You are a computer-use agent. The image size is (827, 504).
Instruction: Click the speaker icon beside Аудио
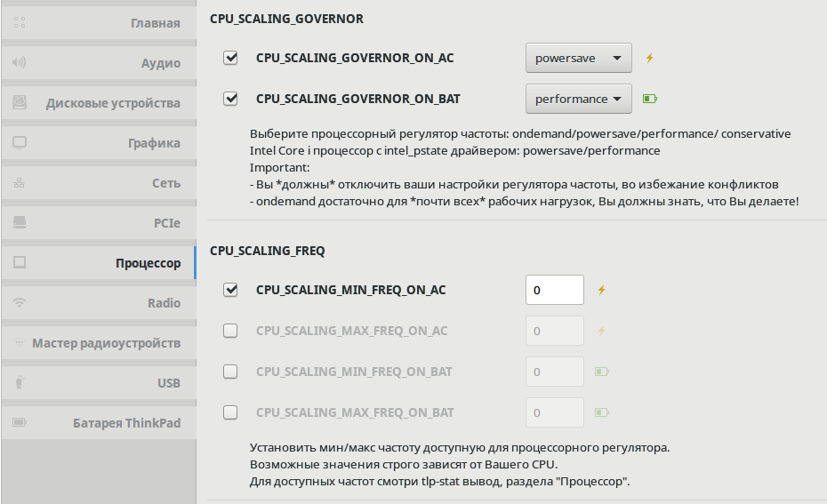coord(20,62)
